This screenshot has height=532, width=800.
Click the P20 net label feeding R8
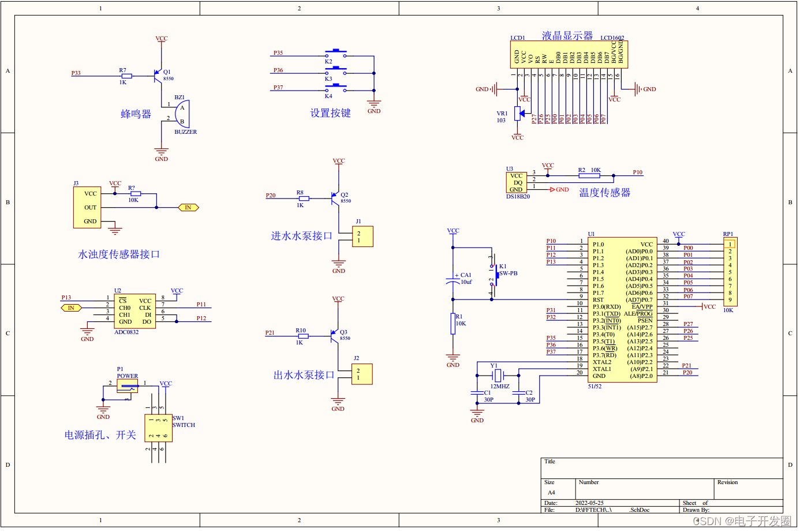[271, 195]
